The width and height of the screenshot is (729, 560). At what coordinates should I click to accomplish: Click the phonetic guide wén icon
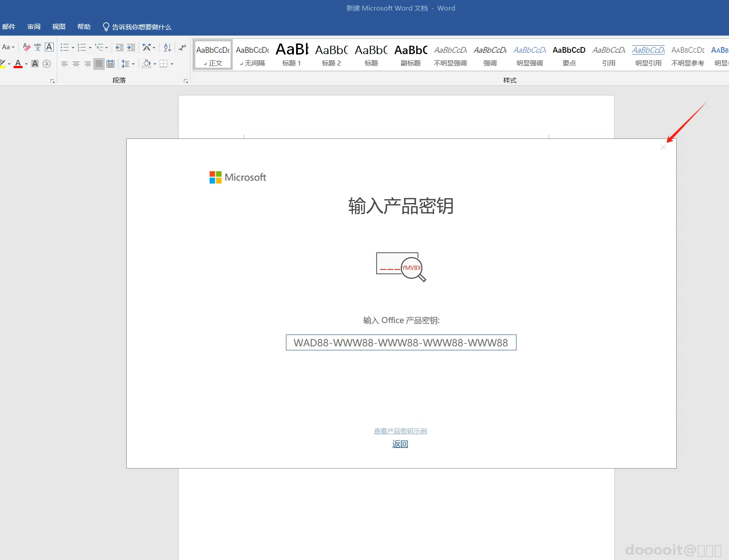point(38,47)
